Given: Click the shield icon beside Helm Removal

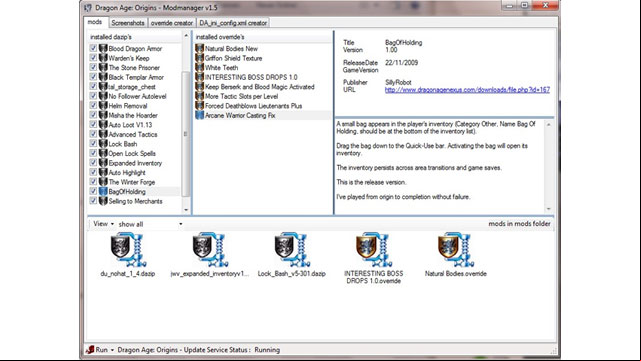Looking at the screenshot, I should pyautogui.click(x=103, y=105).
